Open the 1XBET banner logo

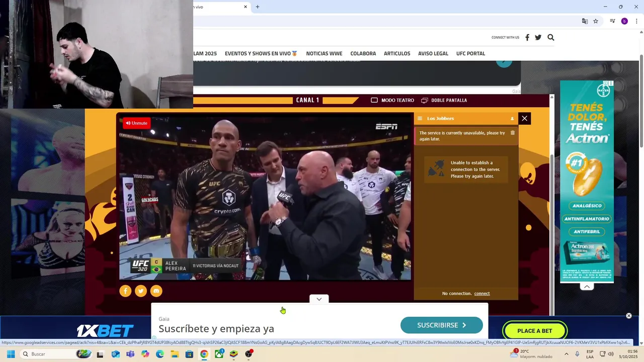105,331
